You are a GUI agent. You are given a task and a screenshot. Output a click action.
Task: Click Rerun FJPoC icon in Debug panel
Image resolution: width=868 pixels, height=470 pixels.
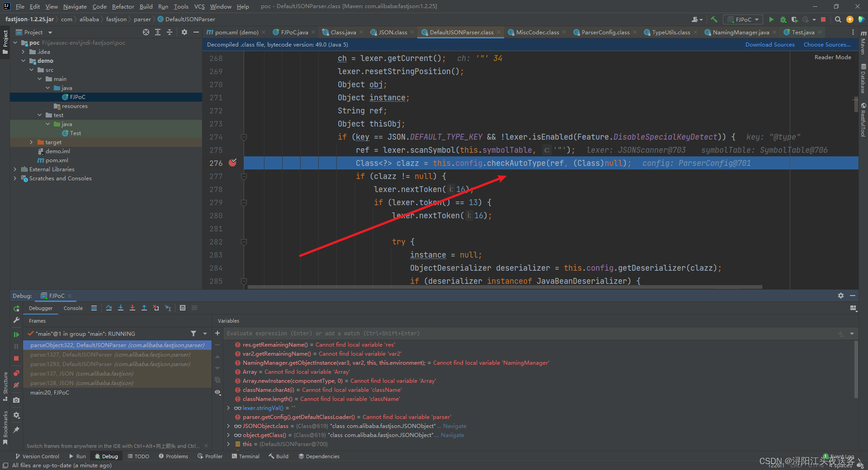[16, 308]
